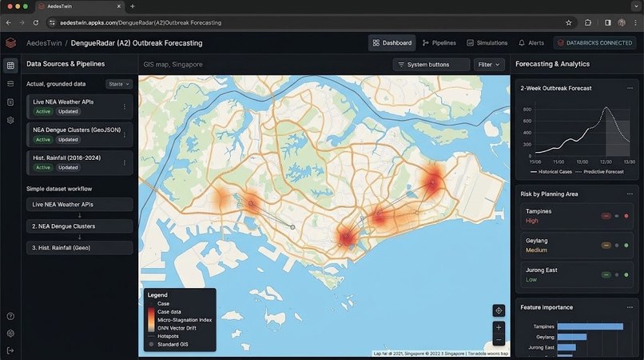Open the help question-mark icon
Viewport: 644px width, 360px height.
point(10,316)
